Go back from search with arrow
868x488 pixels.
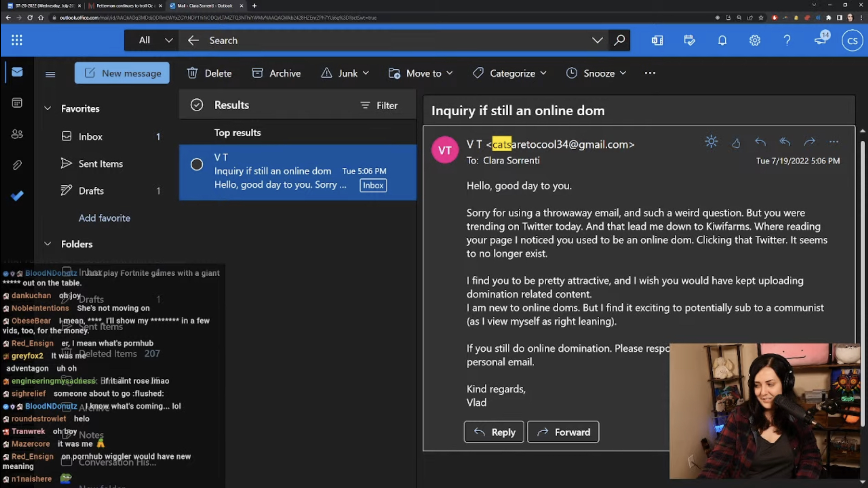pyautogui.click(x=193, y=40)
